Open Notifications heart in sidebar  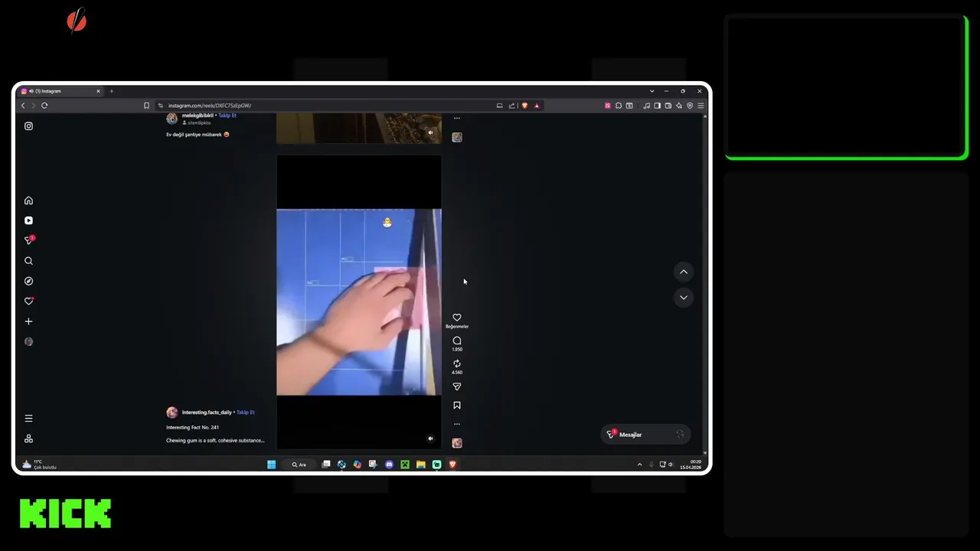click(28, 301)
